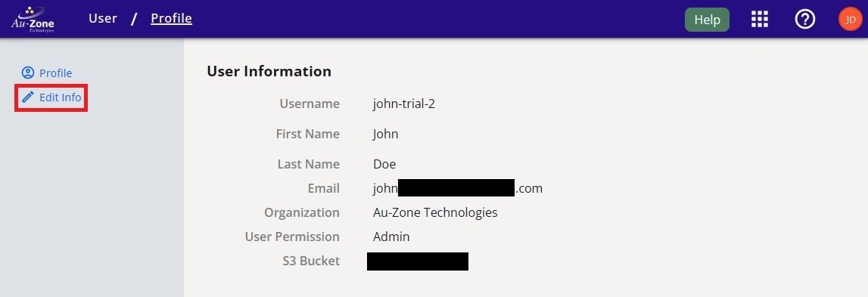
Task: Open the JD user avatar menu
Action: coord(851,20)
